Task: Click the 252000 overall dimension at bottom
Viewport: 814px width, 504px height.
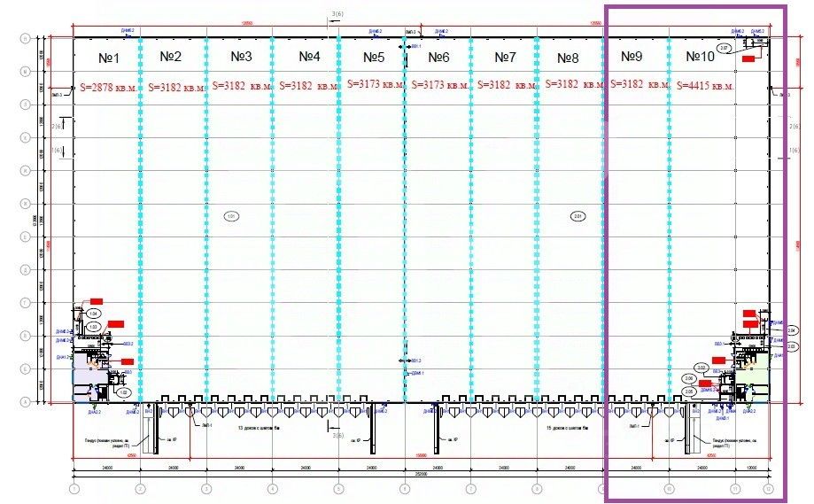Action: [x=421, y=473]
